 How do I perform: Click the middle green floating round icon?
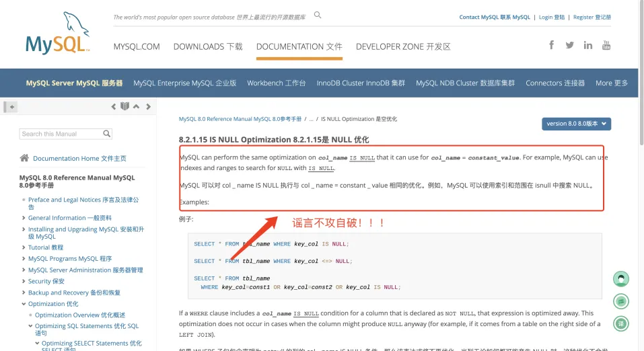(x=621, y=301)
